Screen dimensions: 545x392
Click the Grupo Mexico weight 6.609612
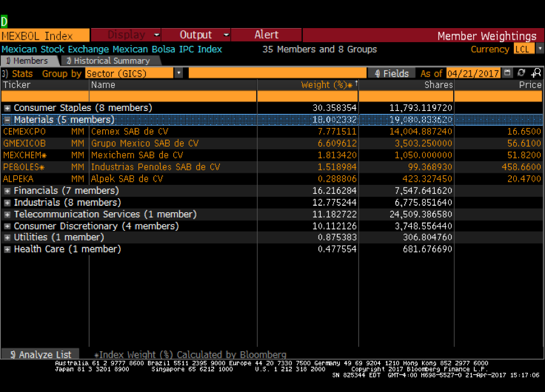pos(337,143)
